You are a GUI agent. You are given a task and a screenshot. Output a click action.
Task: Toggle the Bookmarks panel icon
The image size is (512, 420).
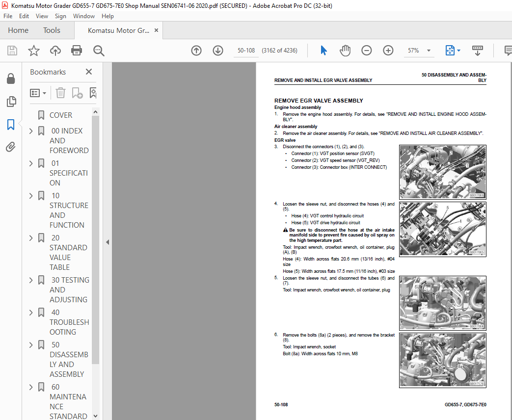pyautogui.click(x=11, y=124)
